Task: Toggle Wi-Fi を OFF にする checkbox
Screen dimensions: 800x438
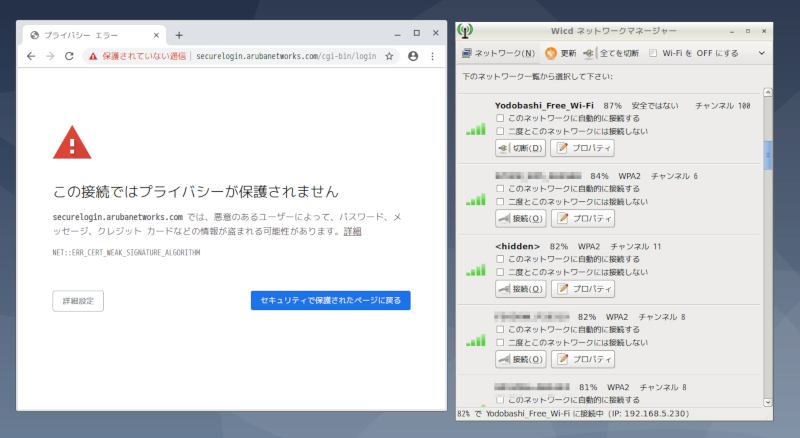Action: pos(653,53)
